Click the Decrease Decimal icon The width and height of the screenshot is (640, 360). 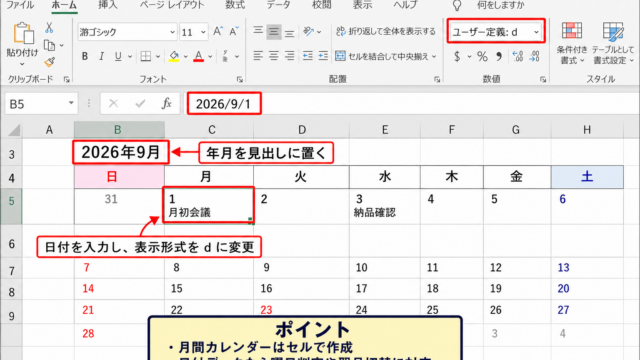(x=535, y=56)
